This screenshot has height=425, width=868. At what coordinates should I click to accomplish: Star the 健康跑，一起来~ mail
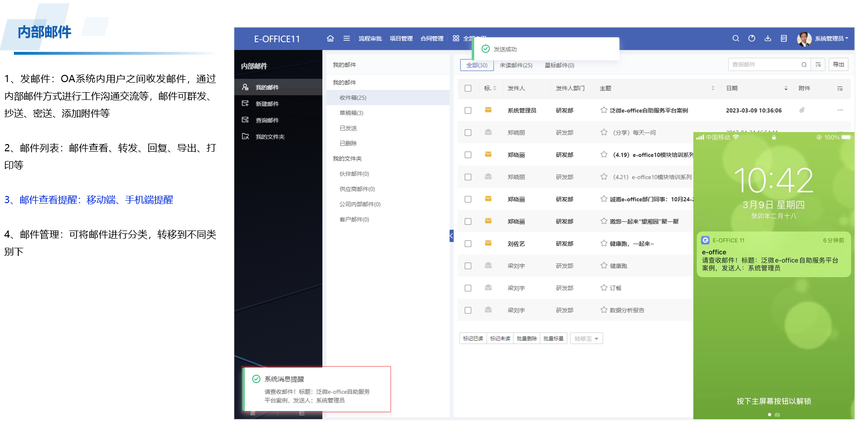click(x=604, y=243)
